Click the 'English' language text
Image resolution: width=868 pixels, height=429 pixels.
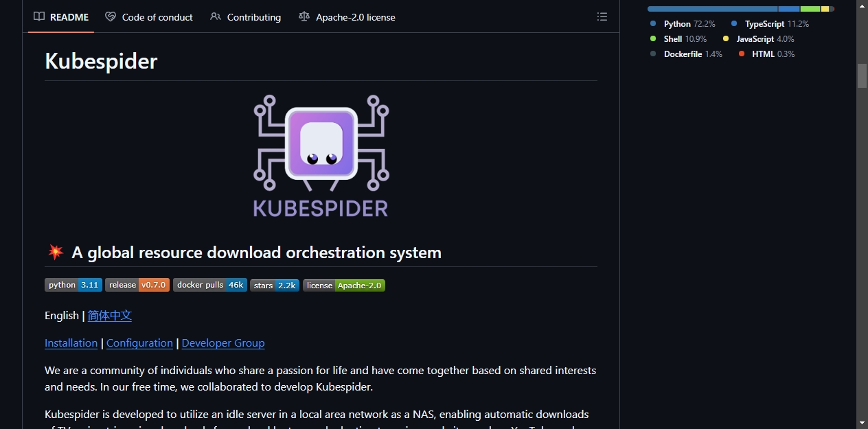[62, 315]
